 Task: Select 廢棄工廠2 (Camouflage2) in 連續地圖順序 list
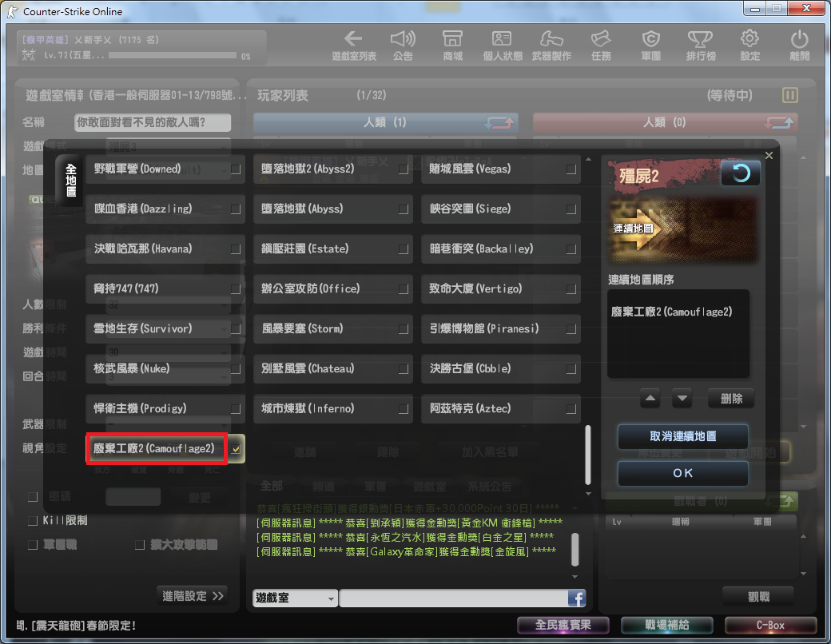671,312
